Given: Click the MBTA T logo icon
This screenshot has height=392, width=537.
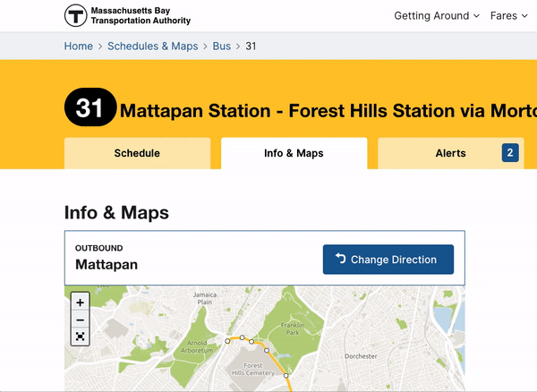Looking at the screenshot, I should pyautogui.click(x=76, y=15).
